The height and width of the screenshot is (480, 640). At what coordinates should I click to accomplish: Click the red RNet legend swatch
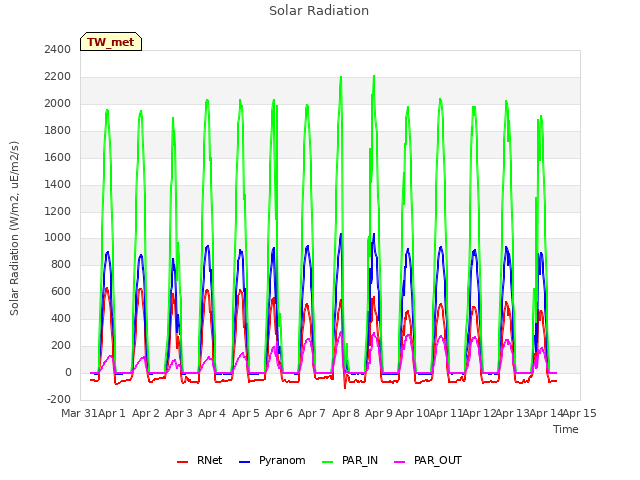click(182, 462)
